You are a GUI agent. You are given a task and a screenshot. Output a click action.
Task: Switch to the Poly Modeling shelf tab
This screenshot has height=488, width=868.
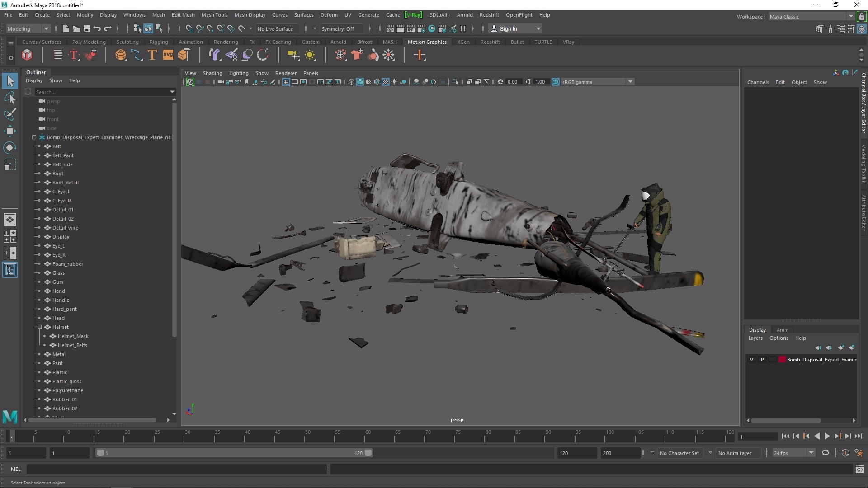pos(89,42)
